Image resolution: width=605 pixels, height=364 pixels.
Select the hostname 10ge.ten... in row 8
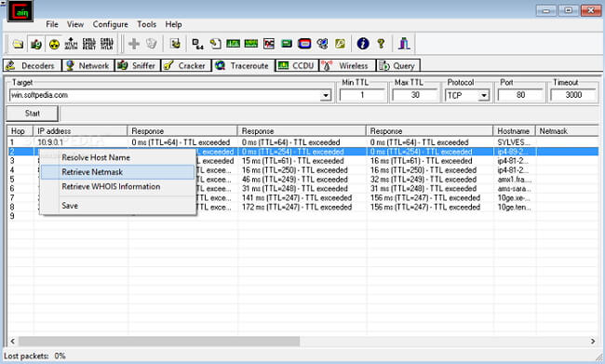tap(515, 208)
